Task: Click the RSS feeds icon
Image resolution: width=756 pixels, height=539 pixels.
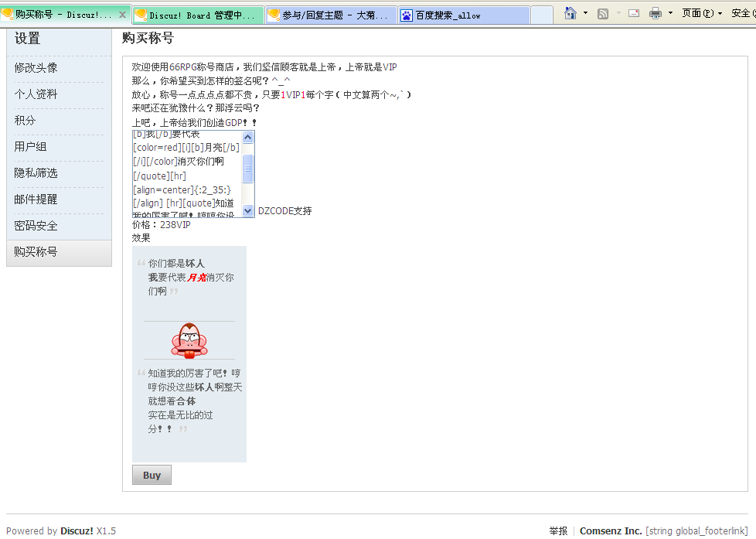Action: pos(603,13)
